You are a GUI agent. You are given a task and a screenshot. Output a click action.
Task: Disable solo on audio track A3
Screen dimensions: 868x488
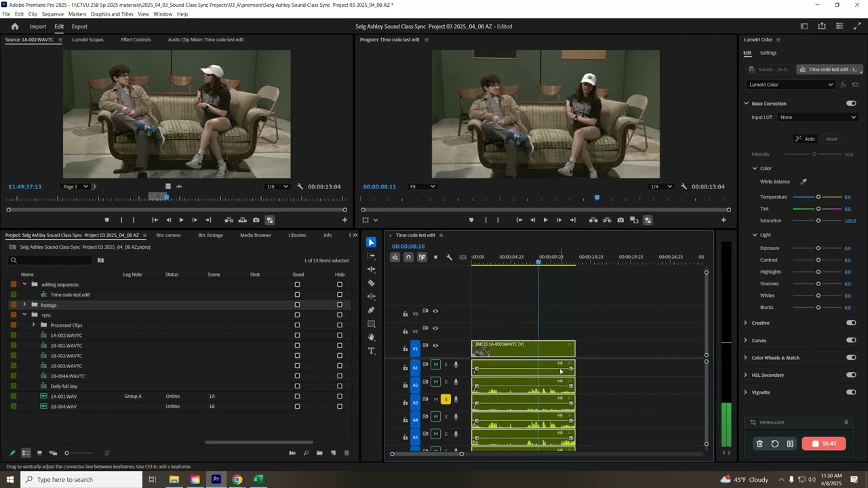pyautogui.click(x=446, y=399)
